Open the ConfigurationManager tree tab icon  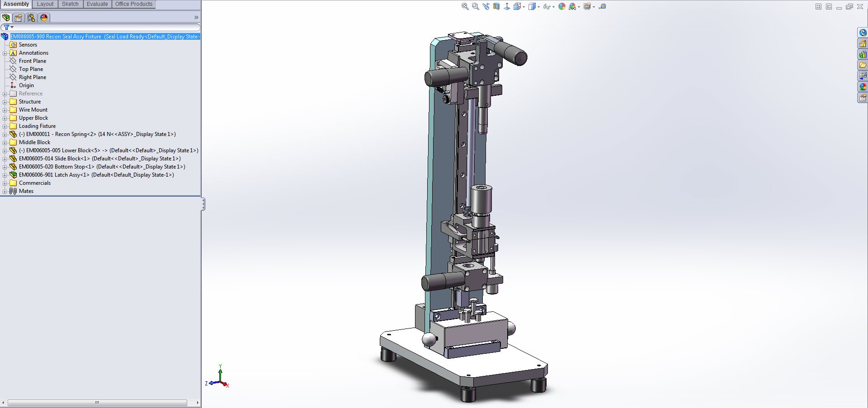point(31,18)
